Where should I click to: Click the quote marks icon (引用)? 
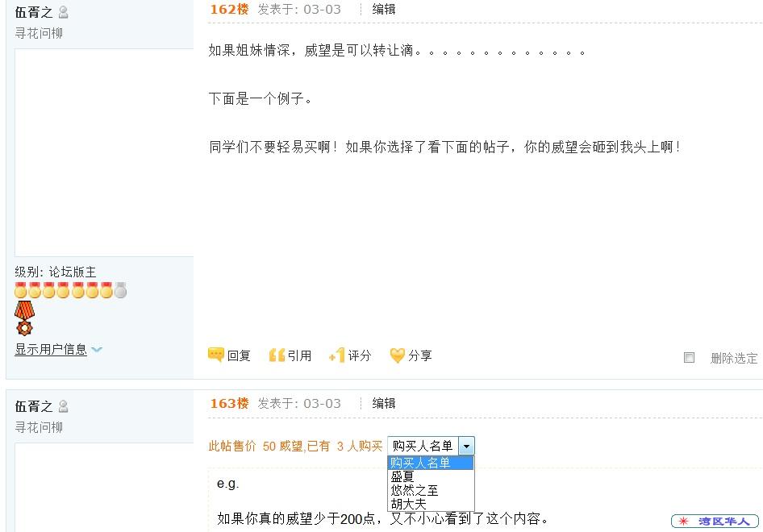click(277, 355)
